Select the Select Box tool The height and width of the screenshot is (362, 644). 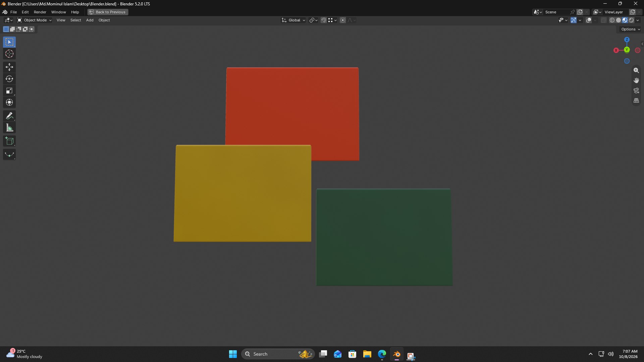pos(9,42)
